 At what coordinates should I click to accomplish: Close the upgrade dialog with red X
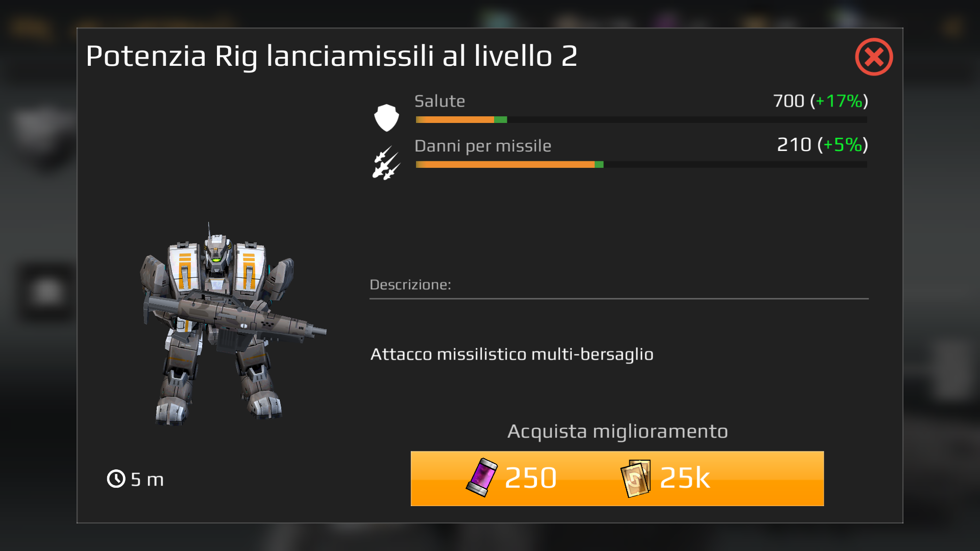tap(874, 57)
